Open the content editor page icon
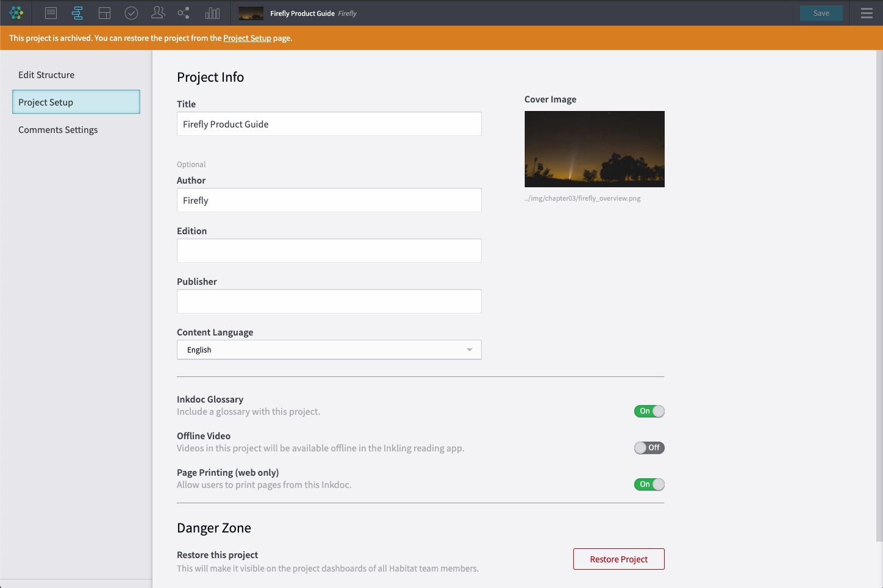 [51, 13]
